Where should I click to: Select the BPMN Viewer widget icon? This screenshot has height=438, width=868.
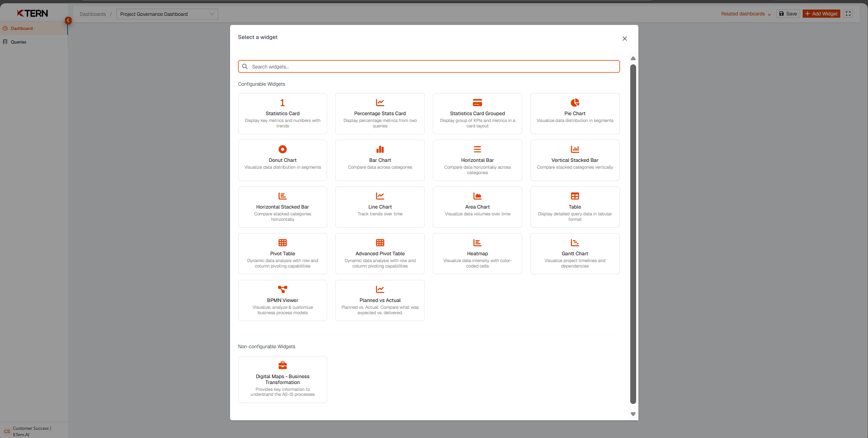tap(282, 290)
